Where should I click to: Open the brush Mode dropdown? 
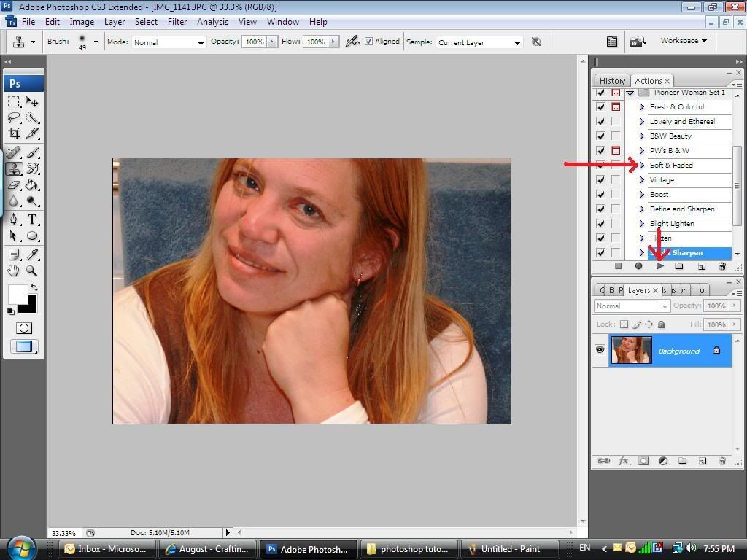coord(169,42)
